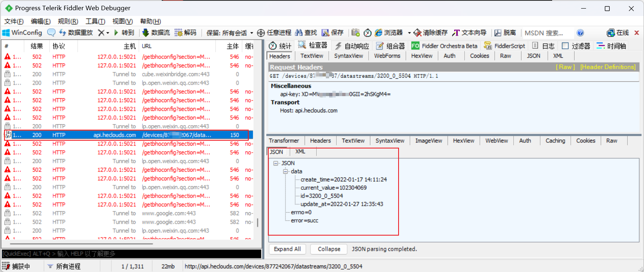
Task: Open the Fiddler Orchestra Beta tab
Action: (x=444, y=46)
